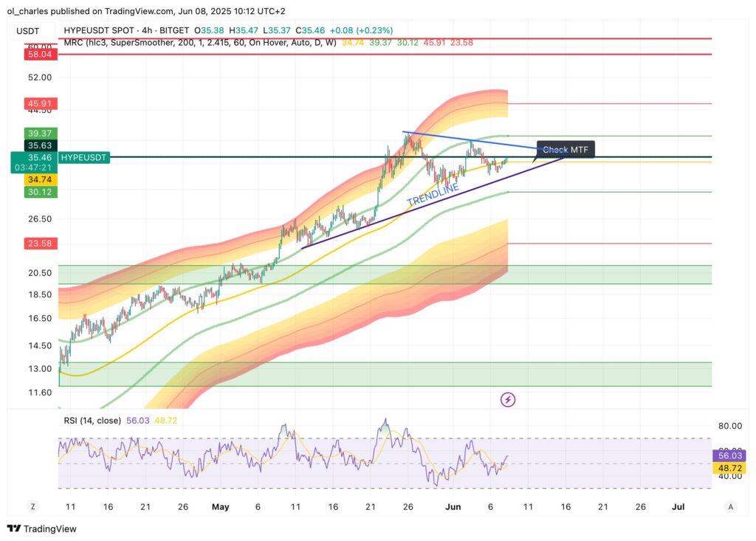Screen dimensions: 756x541
Task: Click the yellow 34.74 price tag
Action: click(37, 179)
